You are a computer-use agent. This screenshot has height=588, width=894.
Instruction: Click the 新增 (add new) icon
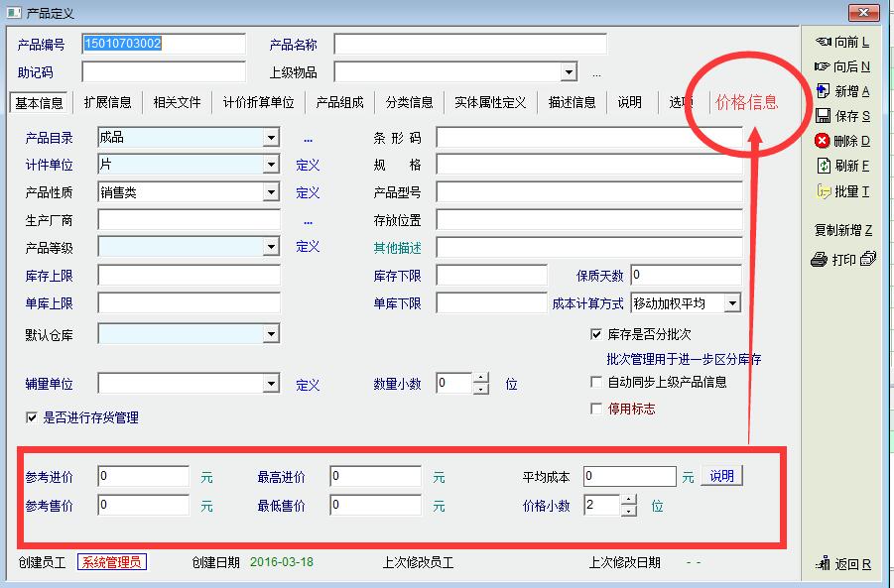[x=823, y=91]
